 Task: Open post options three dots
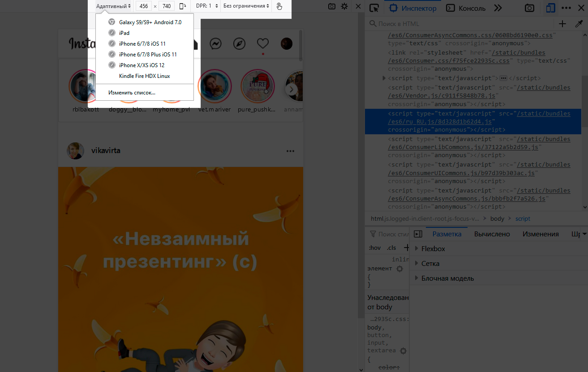[291, 151]
